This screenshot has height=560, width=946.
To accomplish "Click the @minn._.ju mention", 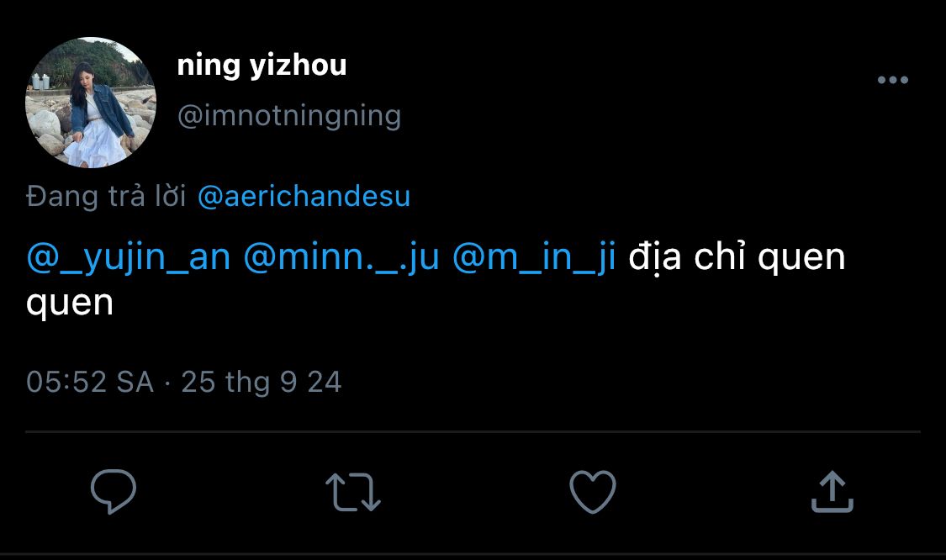I will click(341, 257).
